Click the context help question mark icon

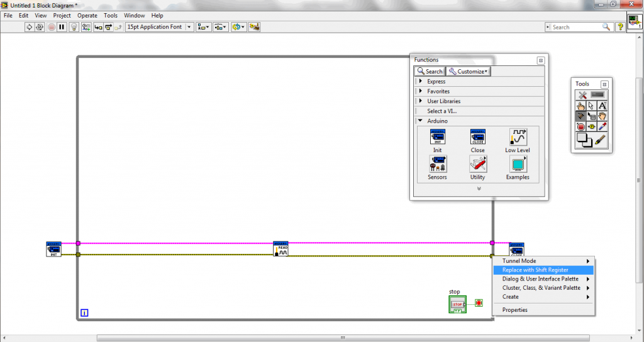621,27
